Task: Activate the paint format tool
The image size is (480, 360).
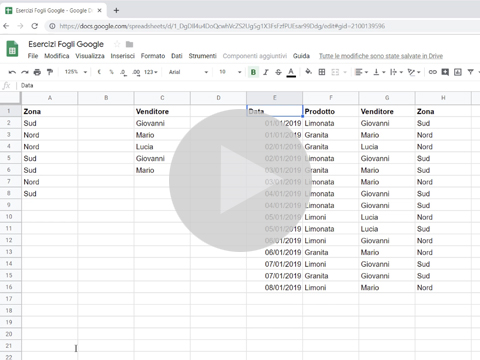Action: pyautogui.click(x=50, y=72)
